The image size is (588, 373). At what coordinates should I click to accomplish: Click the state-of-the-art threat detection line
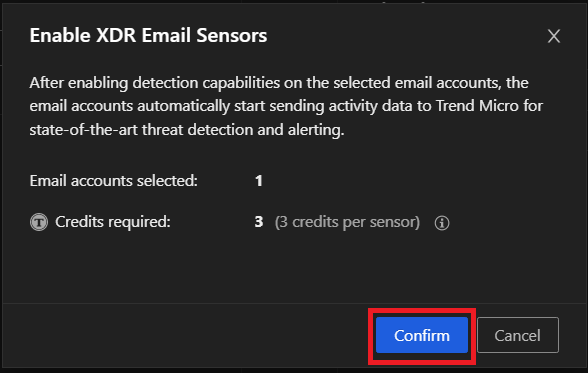coord(187,130)
